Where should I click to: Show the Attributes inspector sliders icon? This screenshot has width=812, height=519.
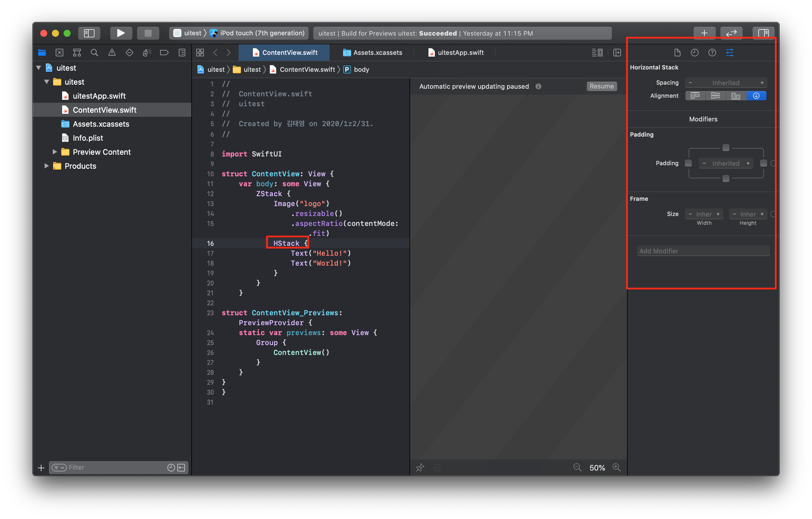pos(729,53)
